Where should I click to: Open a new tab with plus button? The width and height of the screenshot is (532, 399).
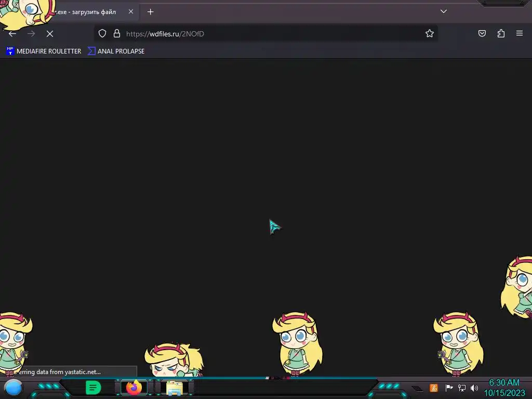point(150,12)
